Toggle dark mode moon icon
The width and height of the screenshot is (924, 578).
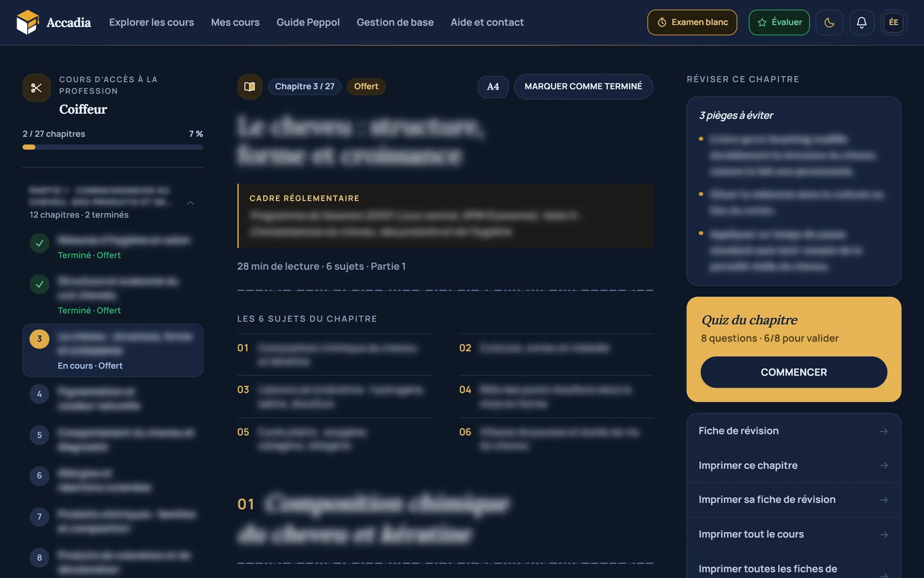pyautogui.click(x=829, y=23)
